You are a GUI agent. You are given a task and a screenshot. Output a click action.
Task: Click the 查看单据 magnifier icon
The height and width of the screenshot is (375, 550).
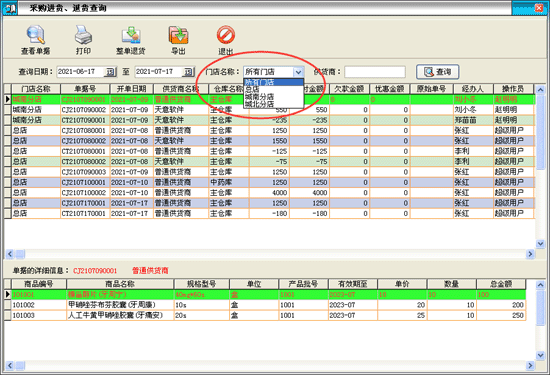35,35
